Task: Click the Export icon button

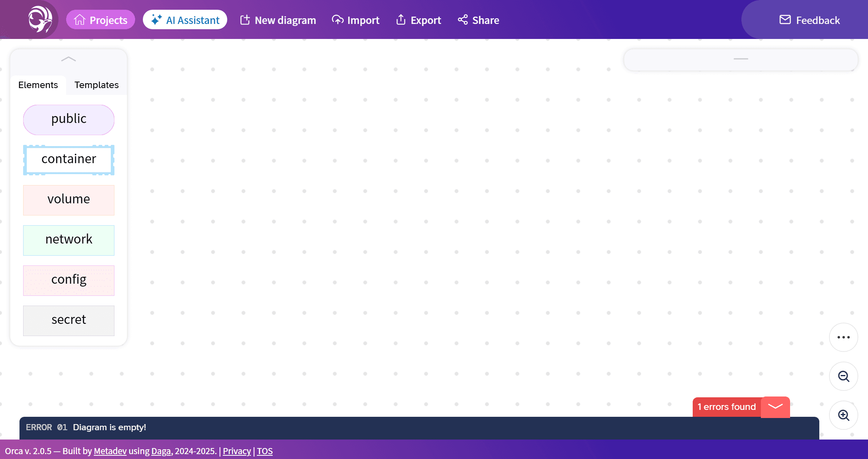Action: (x=418, y=20)
